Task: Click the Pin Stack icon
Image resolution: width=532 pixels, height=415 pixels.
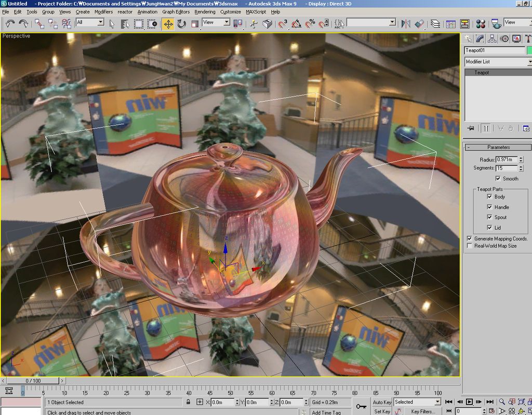Action: [471, 128]
